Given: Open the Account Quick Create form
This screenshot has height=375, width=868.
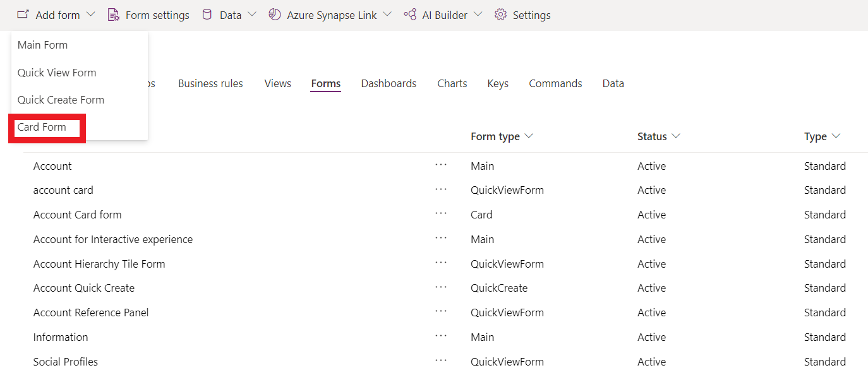Looking at the screenshot, I should (84, 288).
